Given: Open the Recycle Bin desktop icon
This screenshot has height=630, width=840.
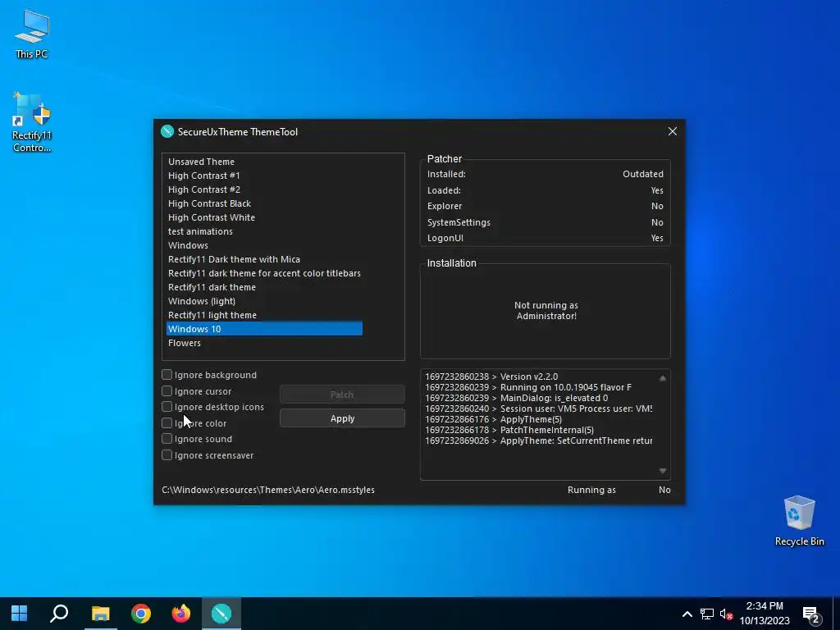Looking at the screenshot, I should click(799, 521).
